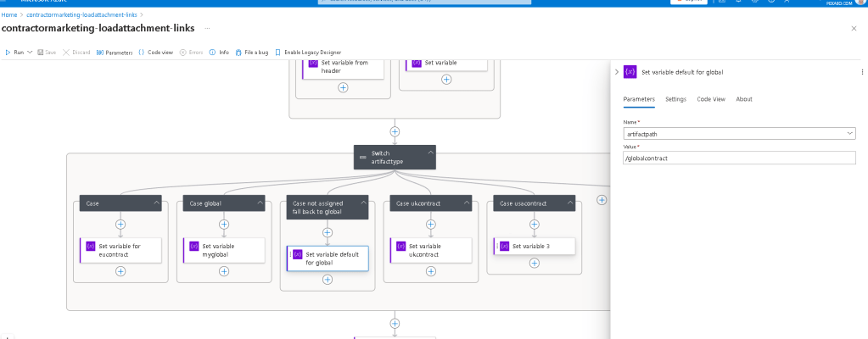
Task: Add action below top Set variable node
Action: tap(446, 79)
